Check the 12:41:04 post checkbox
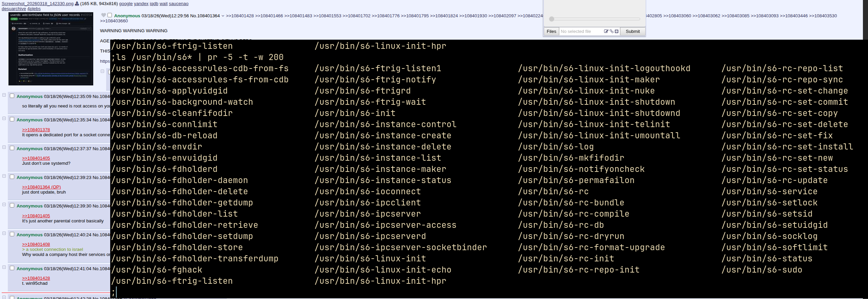 12,268
